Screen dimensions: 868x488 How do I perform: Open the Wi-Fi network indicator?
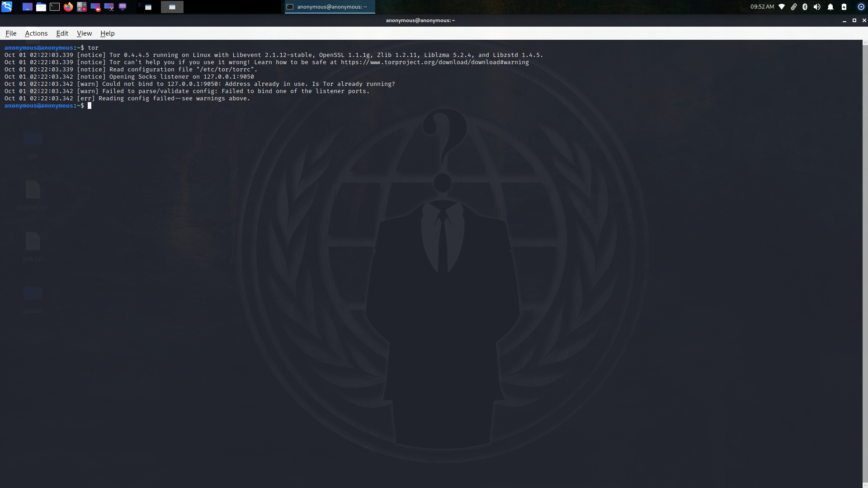pos(782,7)
